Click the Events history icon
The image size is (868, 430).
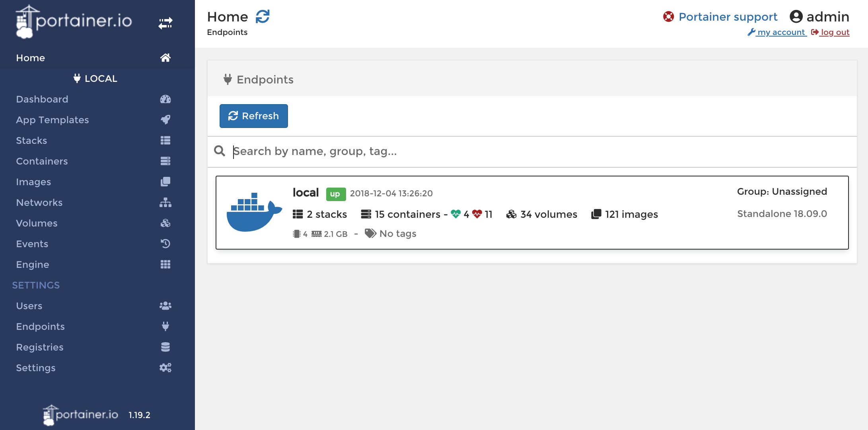pos(165,244)
